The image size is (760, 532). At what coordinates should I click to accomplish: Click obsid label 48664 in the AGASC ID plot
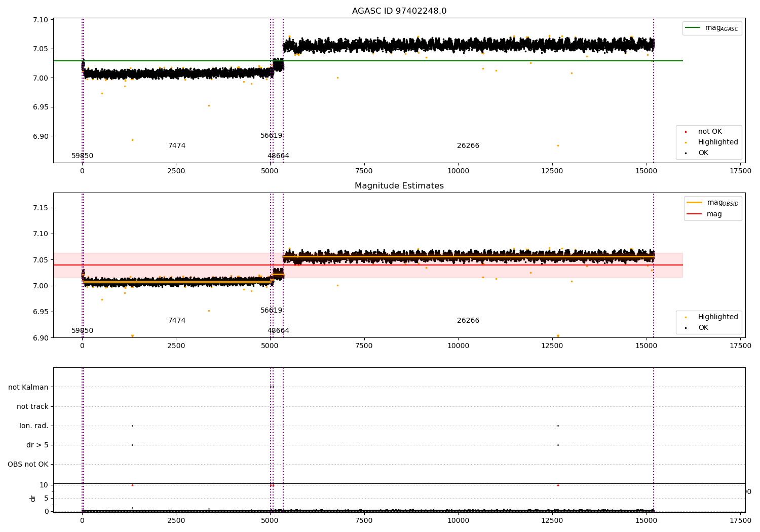279,156
